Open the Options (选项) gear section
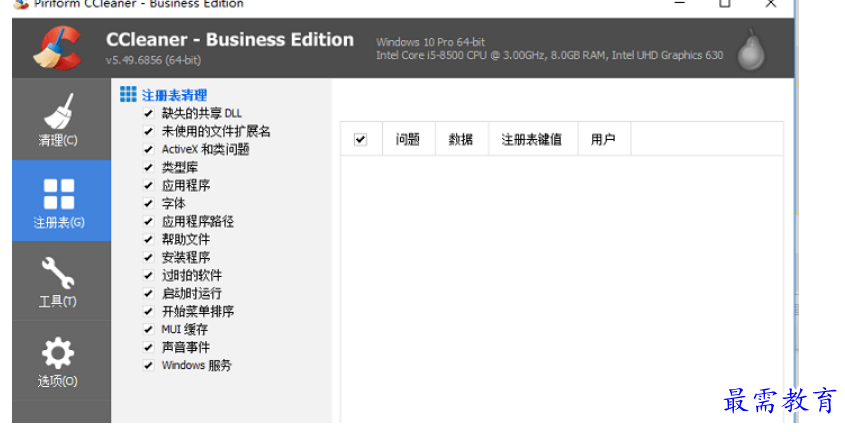Viewport: 845px width, 432px height. [x=61, y=361]
